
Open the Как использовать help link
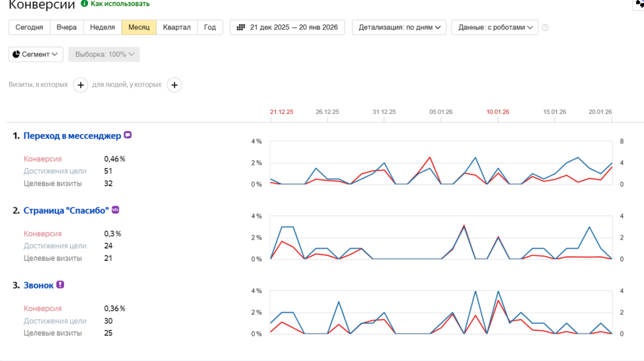(120, 4)
